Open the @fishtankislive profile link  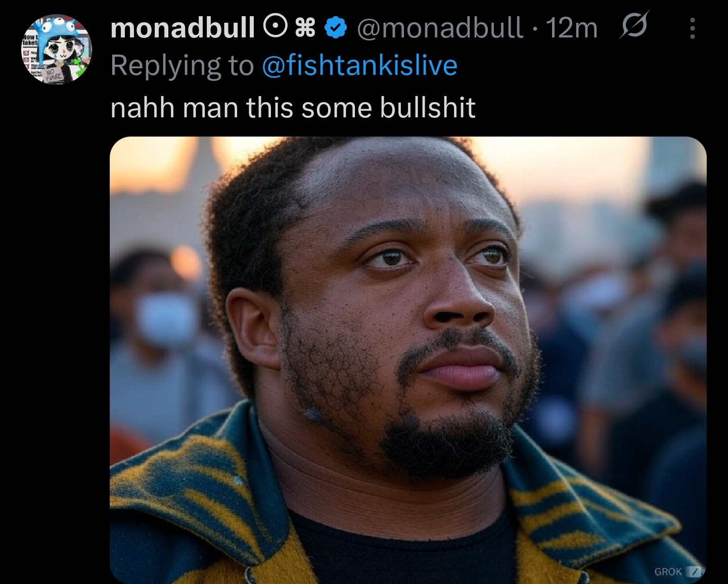tap(359, 65)
